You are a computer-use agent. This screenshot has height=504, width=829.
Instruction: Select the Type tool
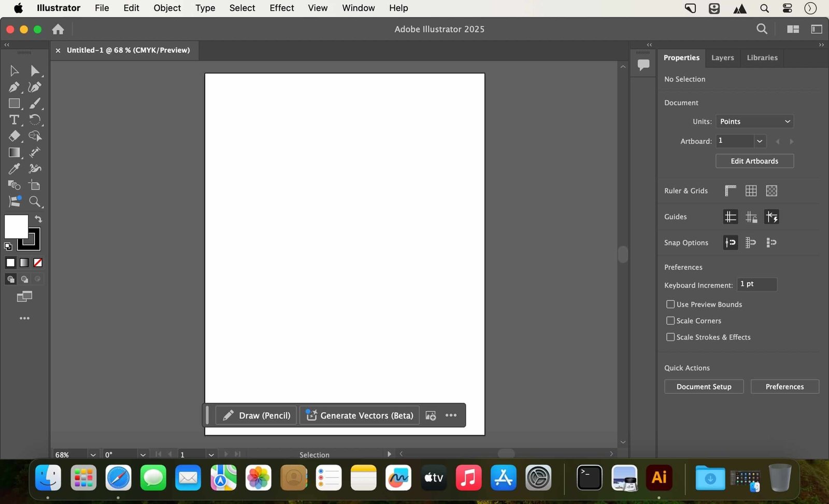click(14, 120)
